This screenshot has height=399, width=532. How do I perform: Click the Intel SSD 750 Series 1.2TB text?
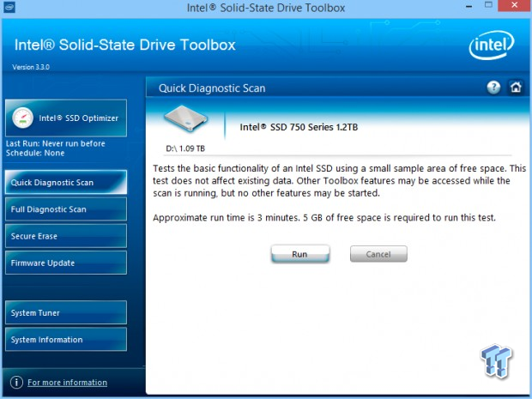click(299, 127)
